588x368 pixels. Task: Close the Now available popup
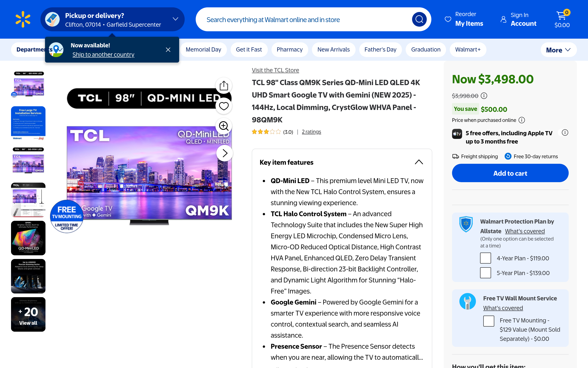click(168, 50)
